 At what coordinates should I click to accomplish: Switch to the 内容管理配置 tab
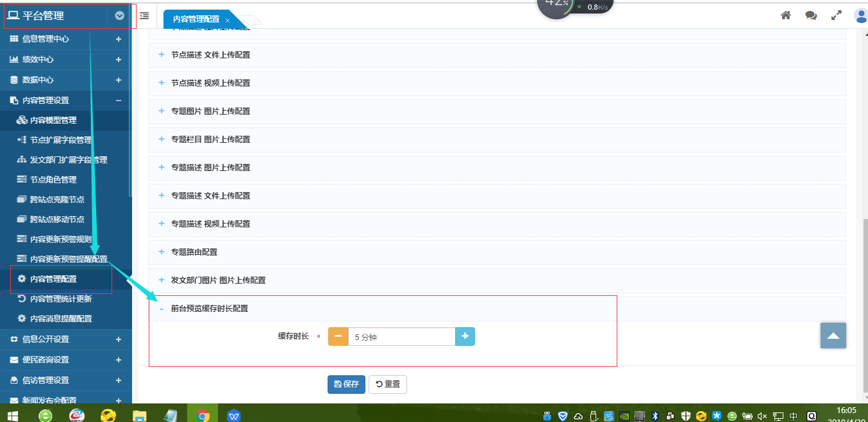click(x=196, y=20)
